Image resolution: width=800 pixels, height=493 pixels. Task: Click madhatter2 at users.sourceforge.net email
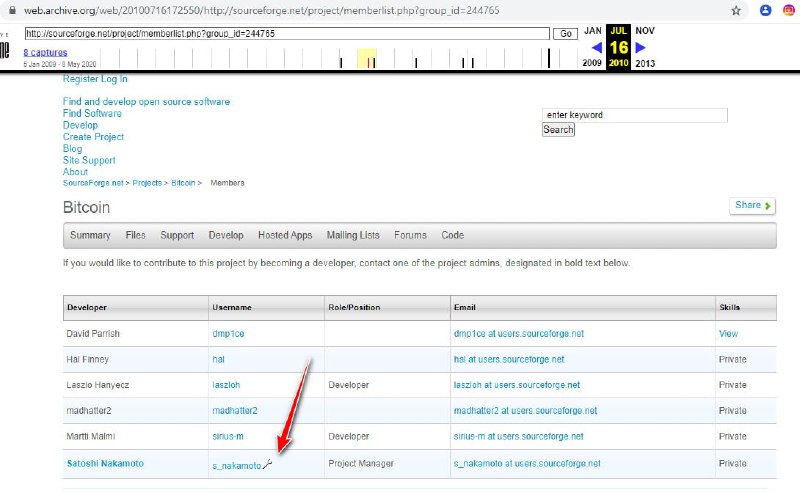tap(526, 410)
